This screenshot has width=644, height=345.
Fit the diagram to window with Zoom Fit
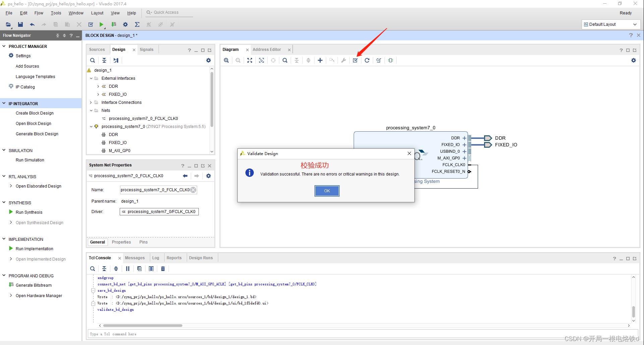click(x=250, y=60)
